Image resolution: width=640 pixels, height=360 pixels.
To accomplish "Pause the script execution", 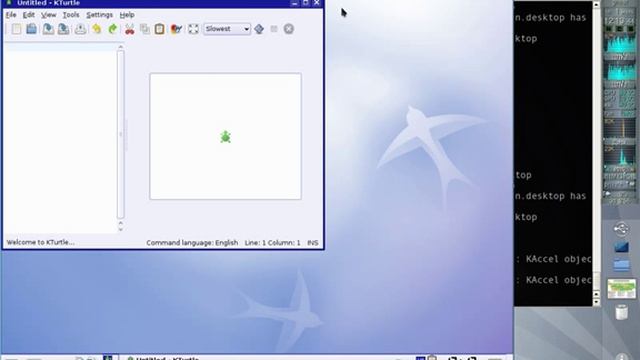I will [274, 29].
